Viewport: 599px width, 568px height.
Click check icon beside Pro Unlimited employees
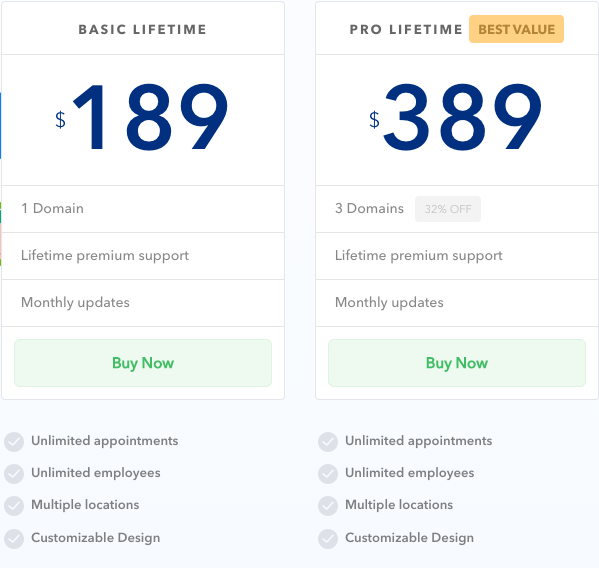tap(328, 474)
